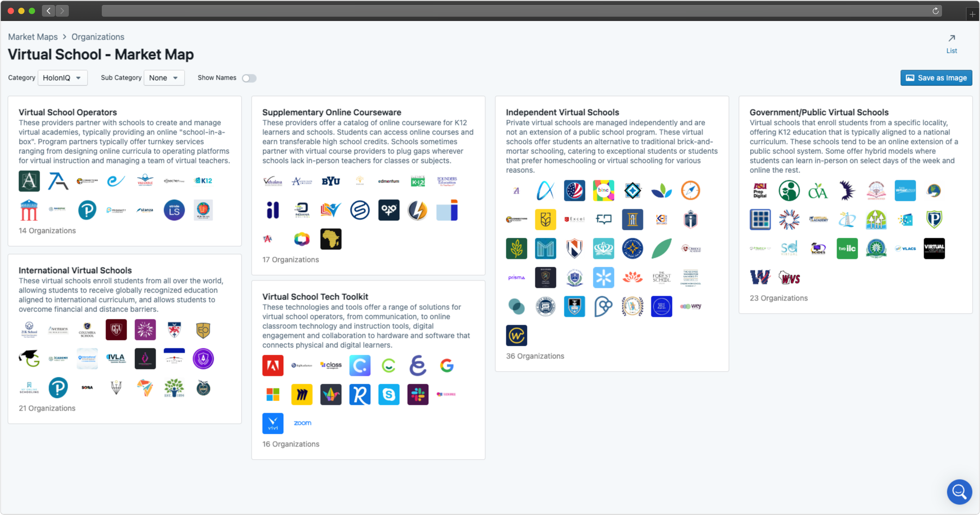Select the Excel logo in Independent Virtual Schools

pyautogui.click(x=574, y=219)
